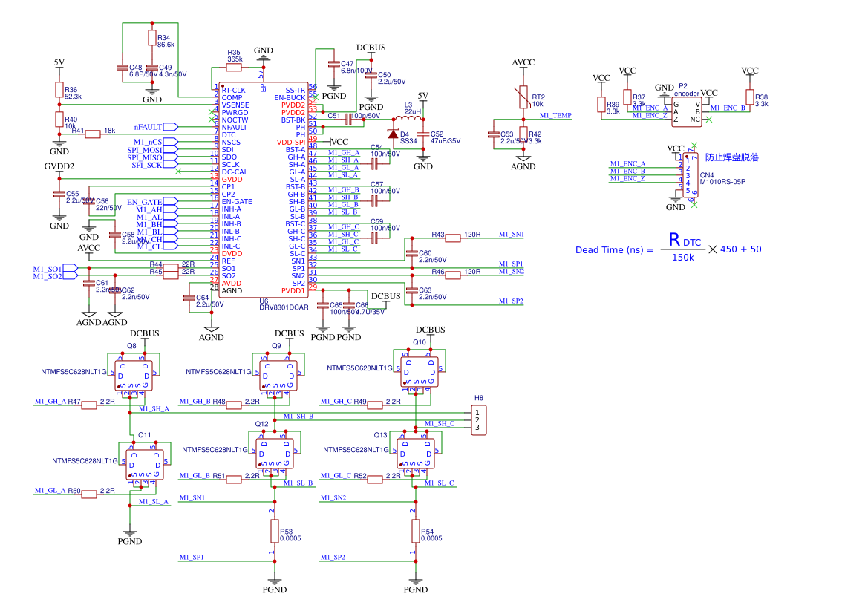
Task: Select resistor R46 120R
Action: click(x=453, y=275)
